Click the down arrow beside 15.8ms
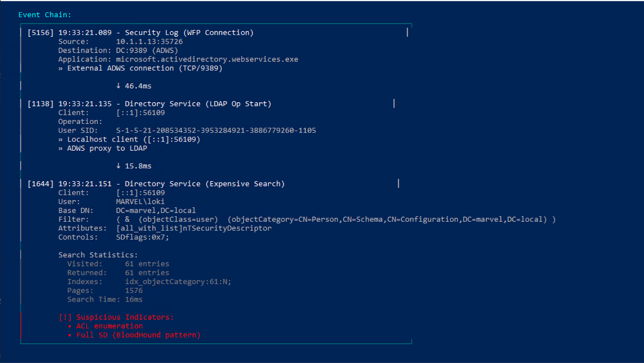The height and width of the screenshot is (363, 644). [118, 166]
